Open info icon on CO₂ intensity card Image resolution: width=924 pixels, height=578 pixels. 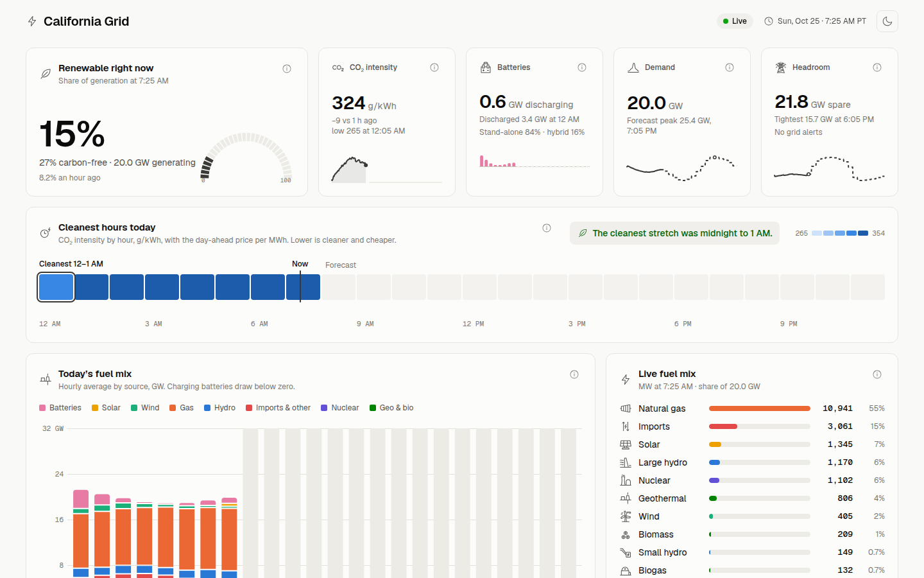pyautogui.click(x=434, y=67)
